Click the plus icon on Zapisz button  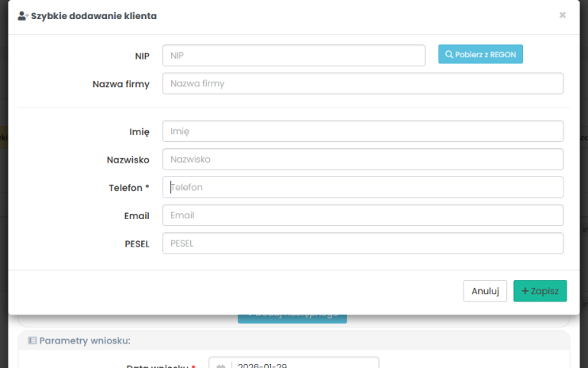pos(525,291)
